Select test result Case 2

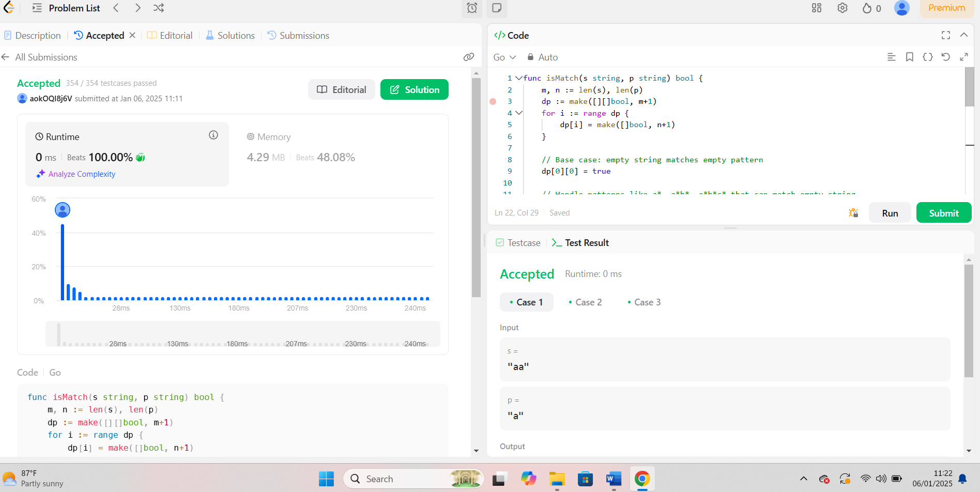pyautogui.click(x=585, y=302)
